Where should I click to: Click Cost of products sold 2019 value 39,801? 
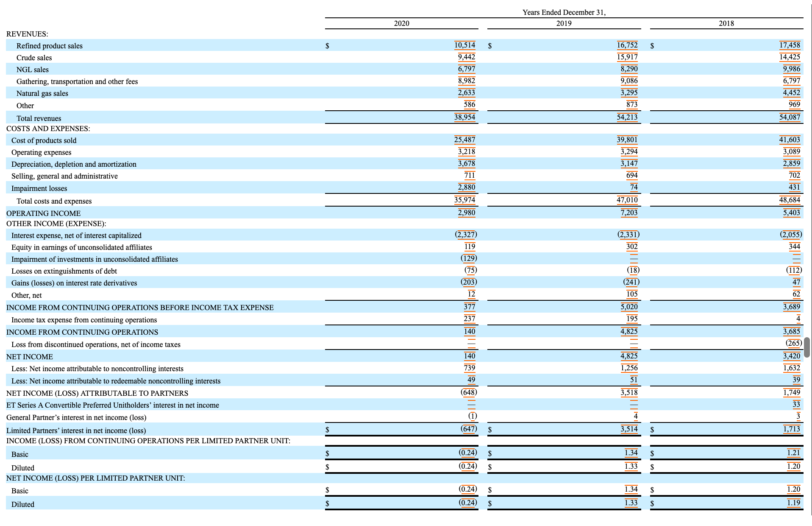[x=627, y=140]
